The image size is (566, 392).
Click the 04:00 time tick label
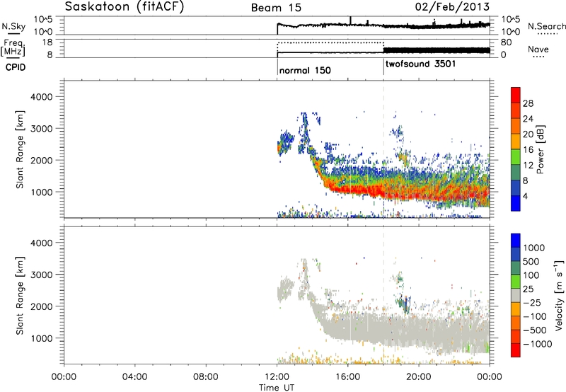(x=134, y=377)
